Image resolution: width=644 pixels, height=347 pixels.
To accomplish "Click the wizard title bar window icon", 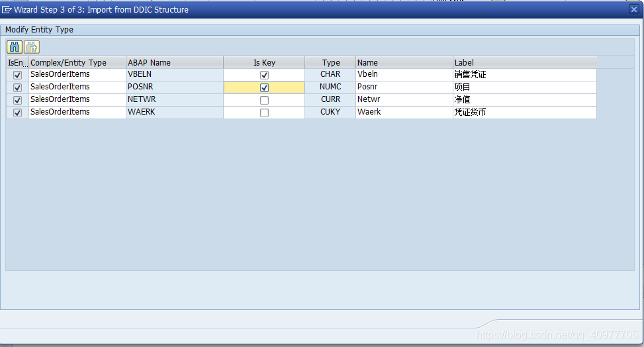I will [7, 9].
